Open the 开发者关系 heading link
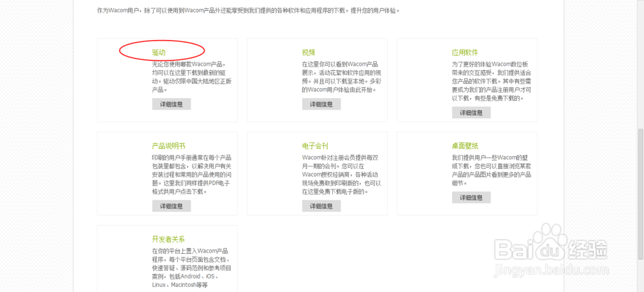This screenshot has height=292, width=644. 168,239
